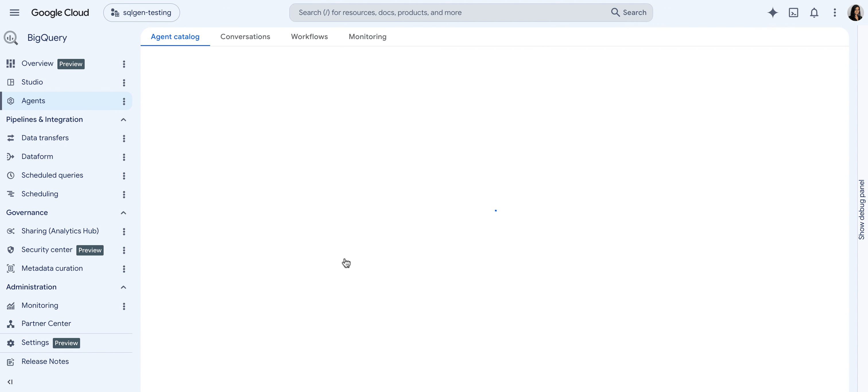868x392 pixels.
Task: Click the Google Cloud logo
Action: pos(60,12)
